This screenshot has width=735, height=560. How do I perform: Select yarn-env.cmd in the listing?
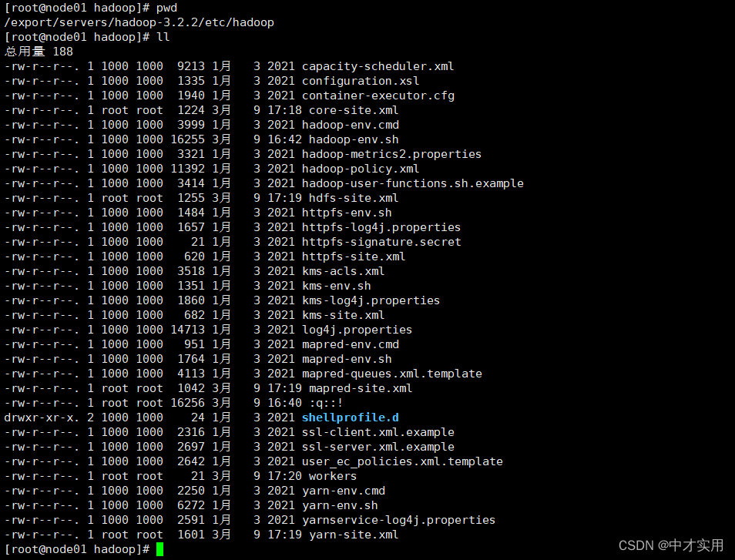click(x=344, y=491)
